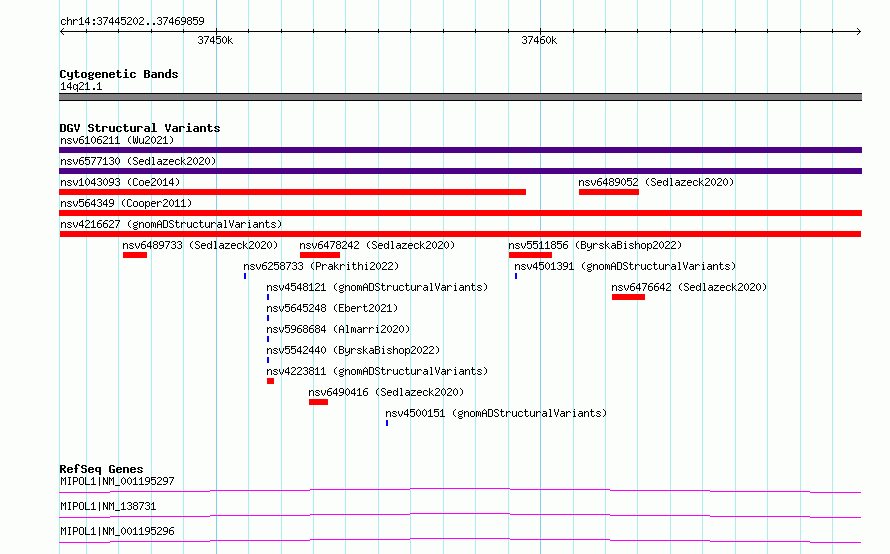Open the nsv6490416 (Sedlazeck2020) label
Image resolution: width=890 pixels, height=554 pixels.
pos(386,392)
